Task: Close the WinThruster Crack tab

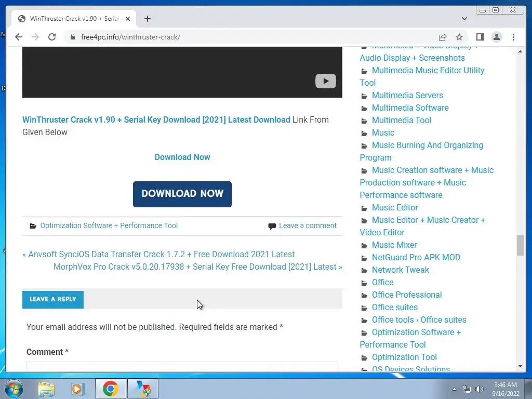Action: 128,19
